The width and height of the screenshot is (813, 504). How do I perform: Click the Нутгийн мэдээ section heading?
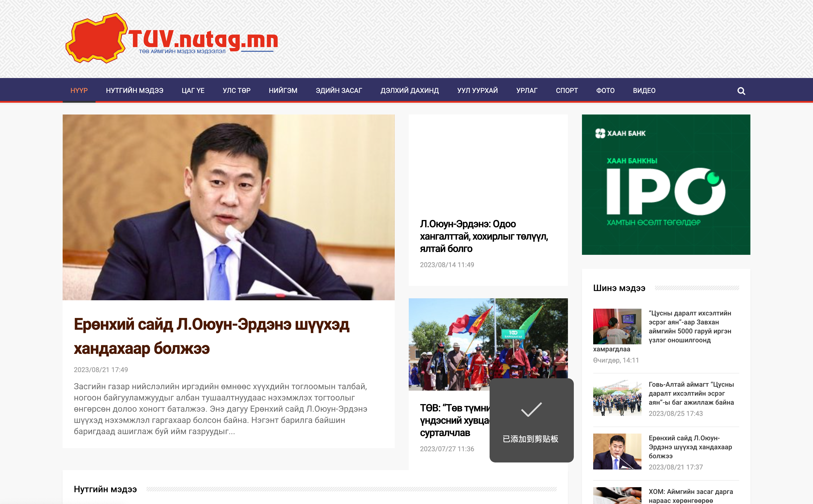tap(105, 489)
